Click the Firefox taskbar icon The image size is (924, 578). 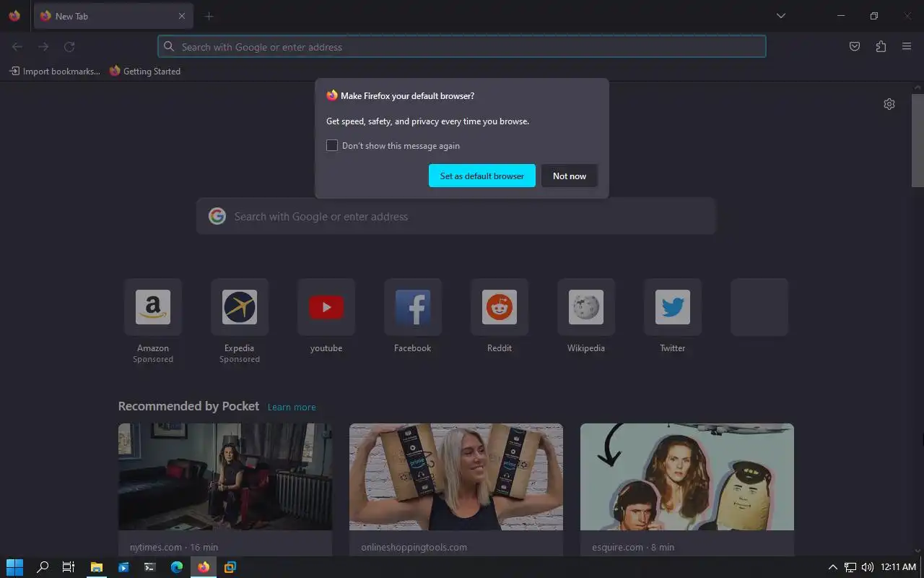(204, 567)
